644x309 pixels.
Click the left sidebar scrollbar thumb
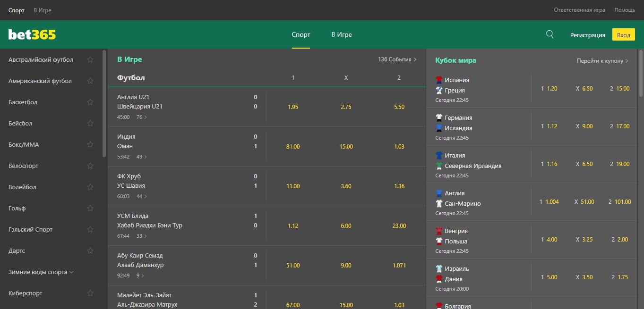click(104, 104)
